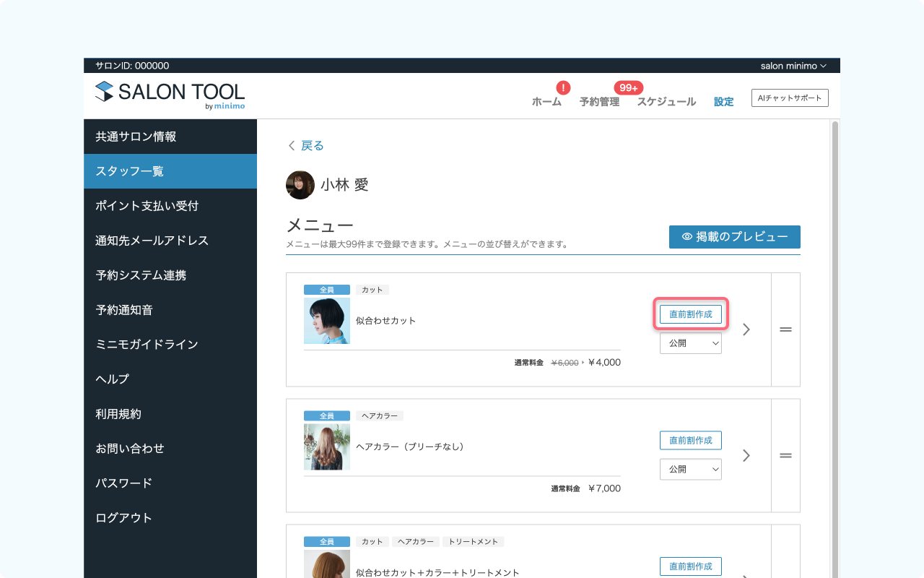The width and height of the screenshot is (924, 578).
Task: Select 予約システム連携 in sidebar
Action: tap(170, 275)
